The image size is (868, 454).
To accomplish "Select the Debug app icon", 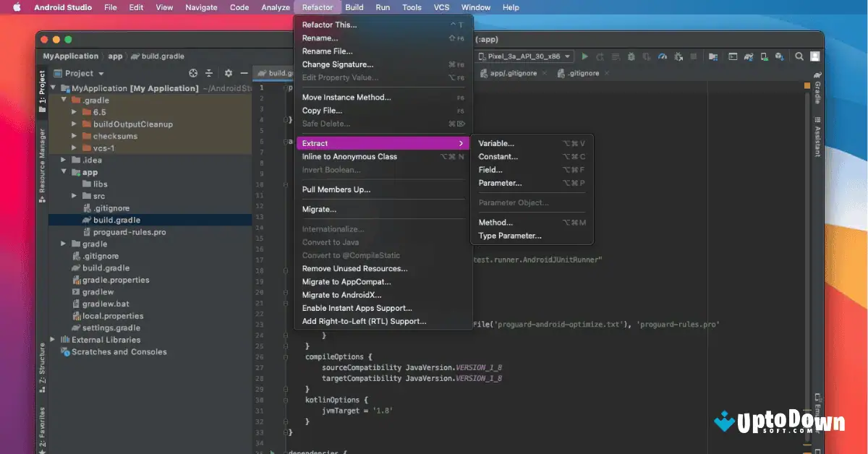I will click(631, 56).
